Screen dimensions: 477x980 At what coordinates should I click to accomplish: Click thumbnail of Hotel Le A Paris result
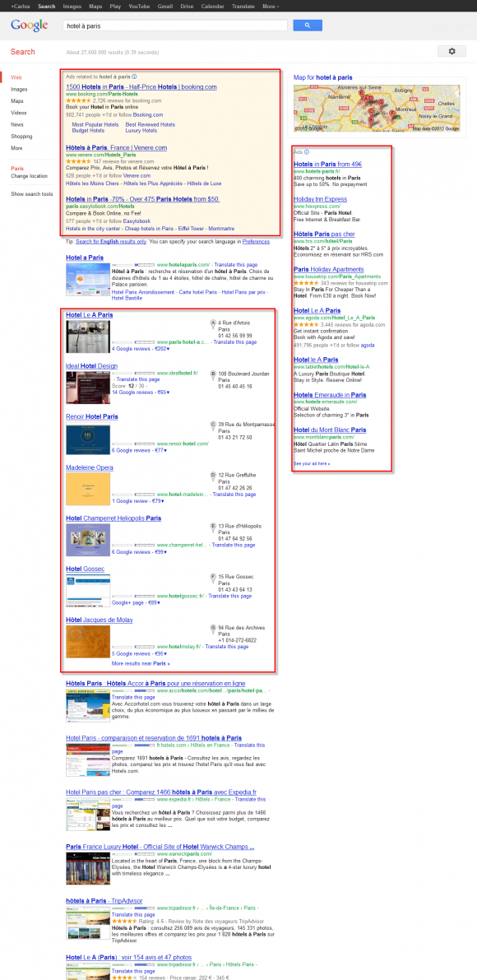88,337
